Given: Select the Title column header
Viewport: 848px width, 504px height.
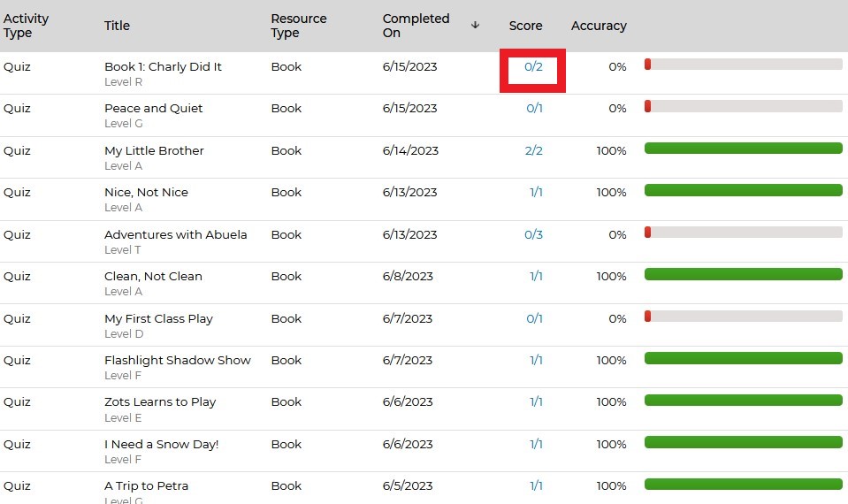Looking at the screenshot, I should coord(117,26).
